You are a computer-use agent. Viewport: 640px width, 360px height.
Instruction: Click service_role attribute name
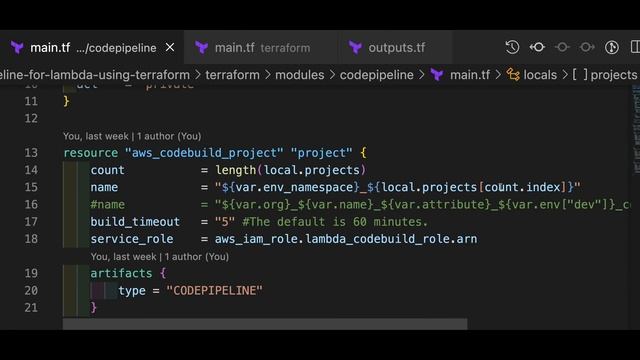132,239
